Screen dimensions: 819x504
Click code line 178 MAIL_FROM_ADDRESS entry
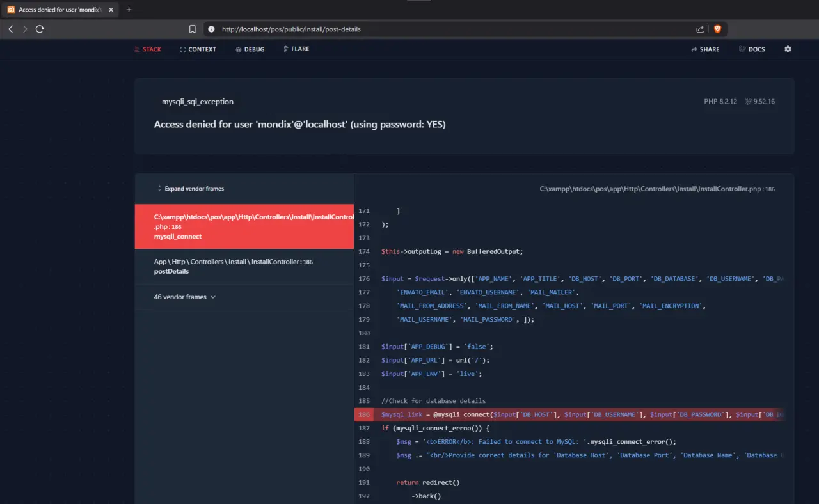pos(551,306)
